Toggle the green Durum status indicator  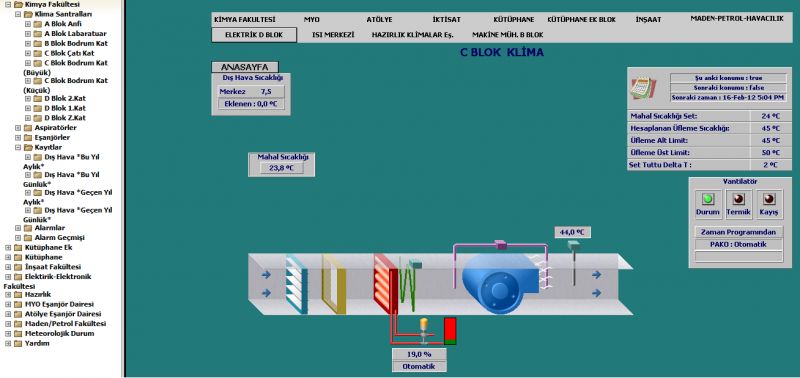pos(708,199)
